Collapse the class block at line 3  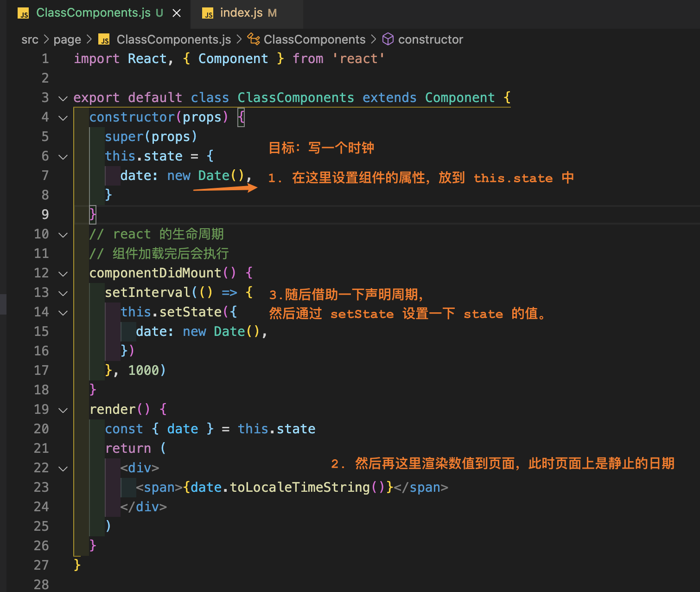63,98
